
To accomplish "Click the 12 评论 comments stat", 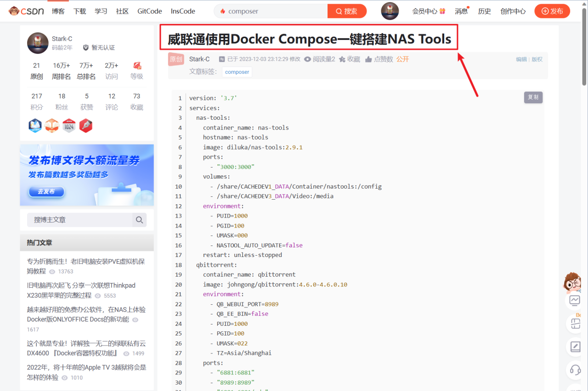I will pyautogui.click(x=112, y=101).
